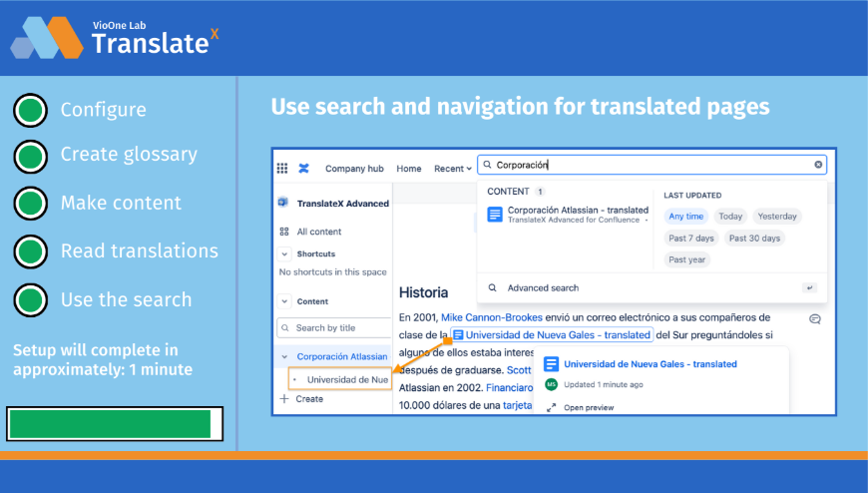This screenshot has width=868, height=493.
Task: Toggle the Any time filter chip
Action: [685, 216]
